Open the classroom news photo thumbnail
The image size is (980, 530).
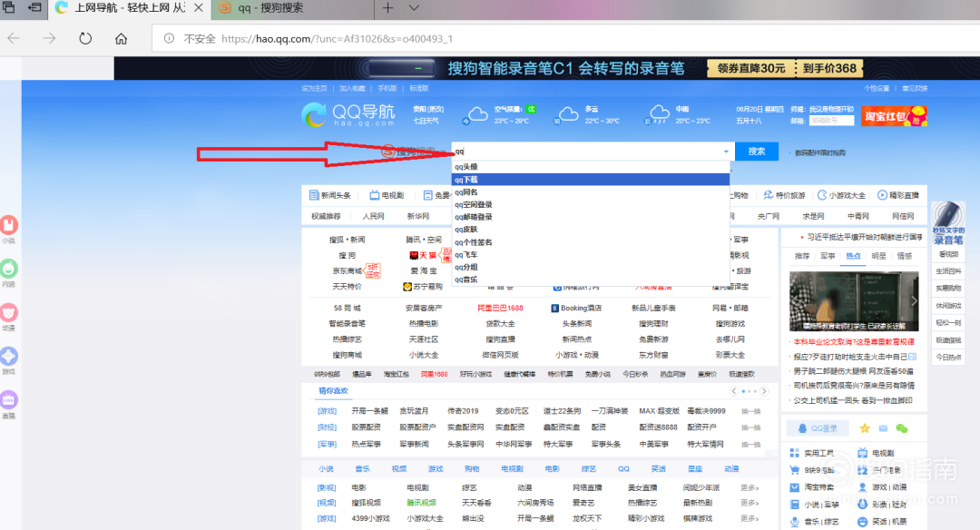click(x=854, y=301)
